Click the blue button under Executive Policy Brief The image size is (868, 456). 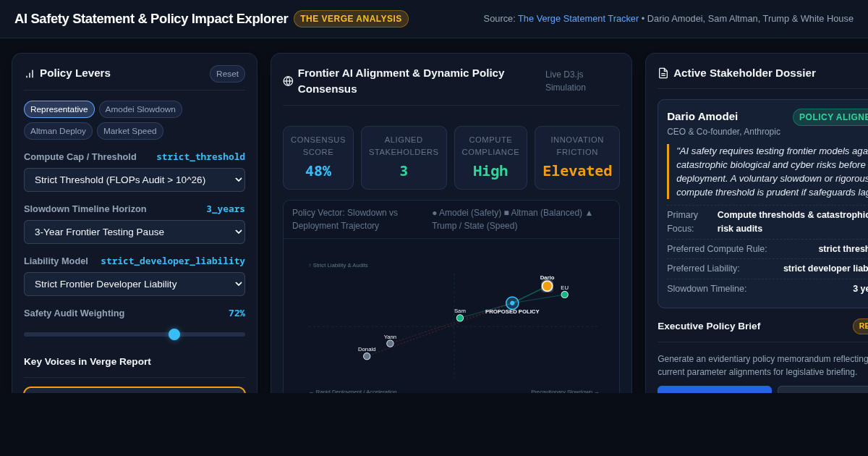click(715, 389)
